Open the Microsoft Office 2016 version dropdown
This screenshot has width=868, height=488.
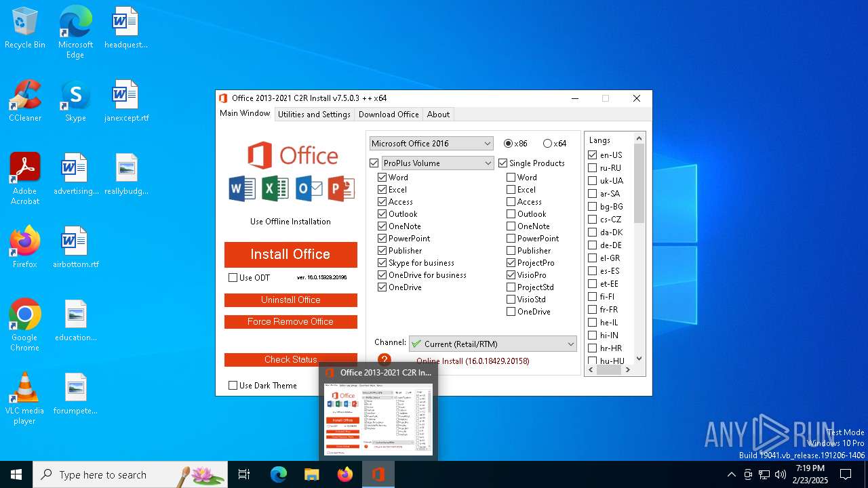(431, 144)
